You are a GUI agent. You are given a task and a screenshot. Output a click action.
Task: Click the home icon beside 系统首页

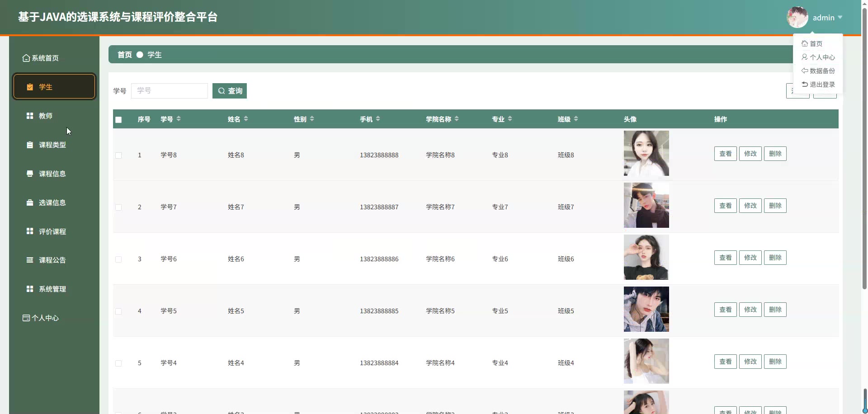[x=26, y=58]
